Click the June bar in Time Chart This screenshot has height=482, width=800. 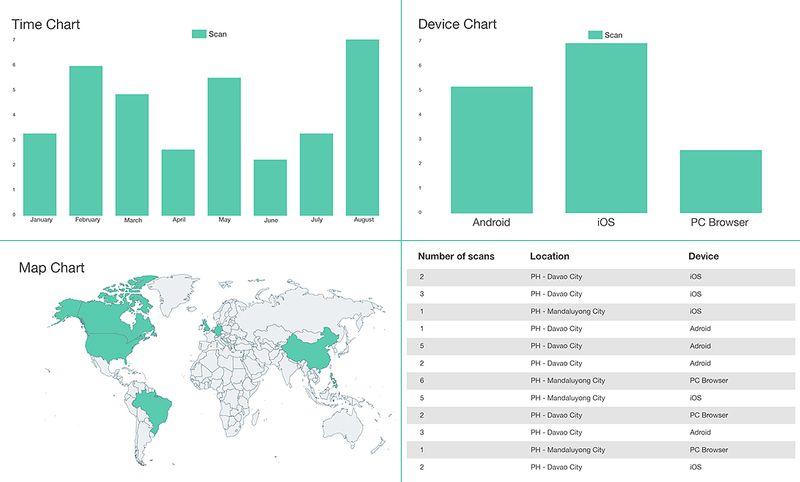270,187
